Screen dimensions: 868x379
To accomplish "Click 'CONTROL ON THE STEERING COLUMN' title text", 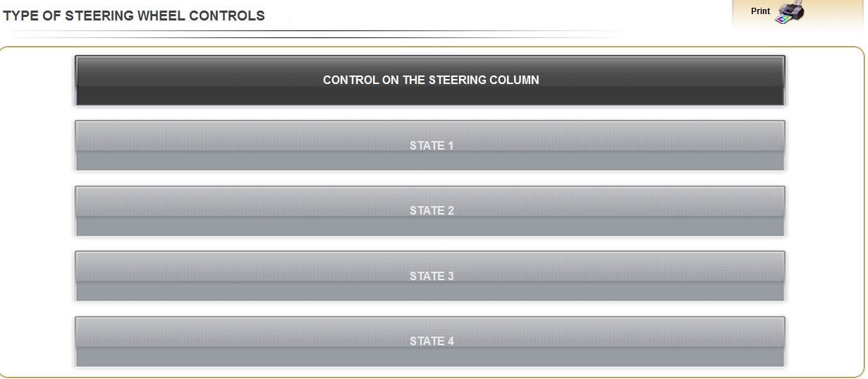I will pos(431,80).
